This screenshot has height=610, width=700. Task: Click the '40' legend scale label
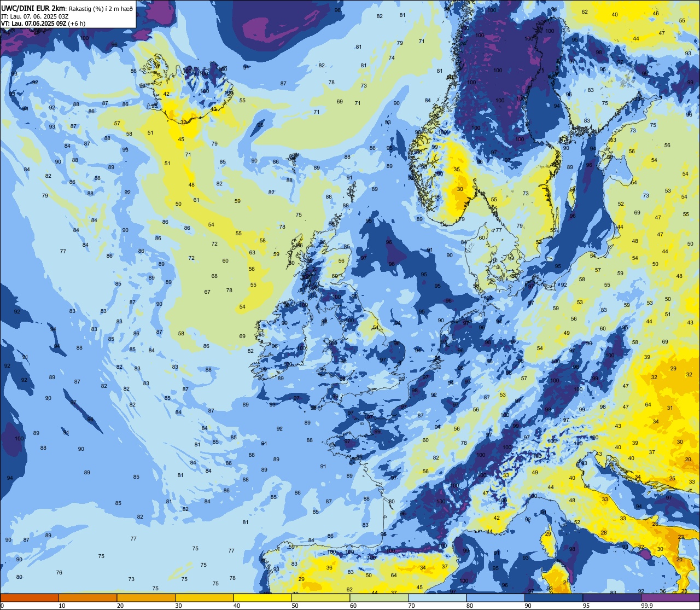pos(237,606)
